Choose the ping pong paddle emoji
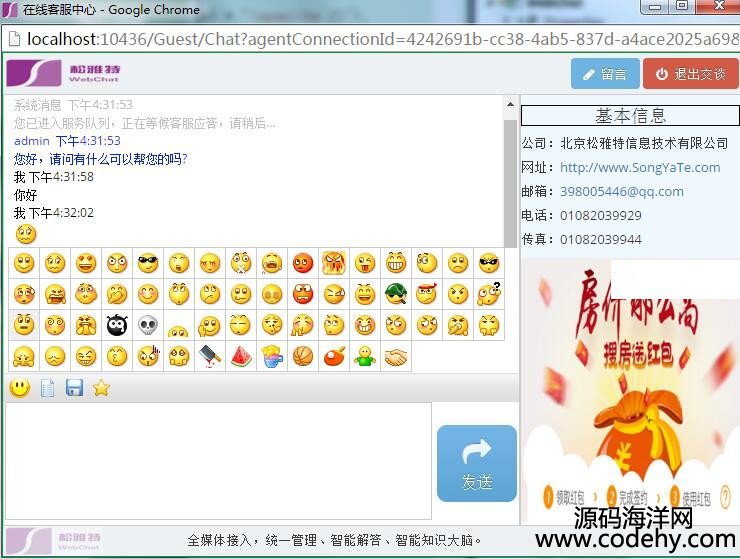This screenshot has height=559, width=740. [x=334, y=357]
